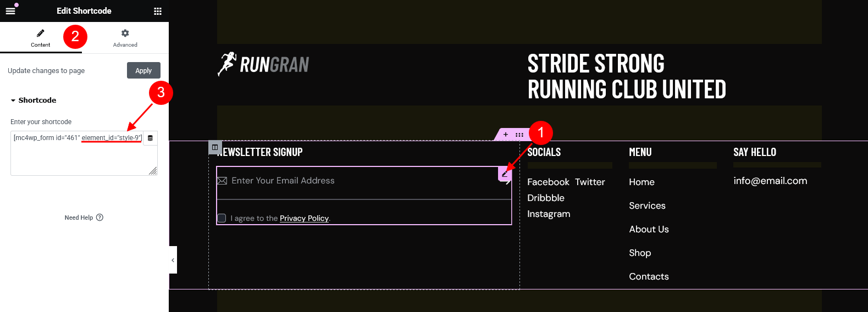868x312 pixels.
Task: Switch to the Advanced tab
Action: [x=125, y=38]
